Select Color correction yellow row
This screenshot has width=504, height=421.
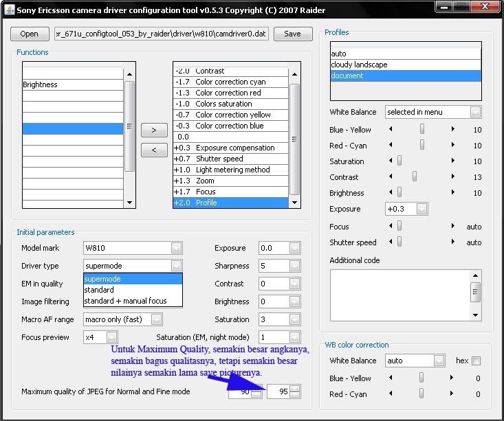[x=230, y=115]
